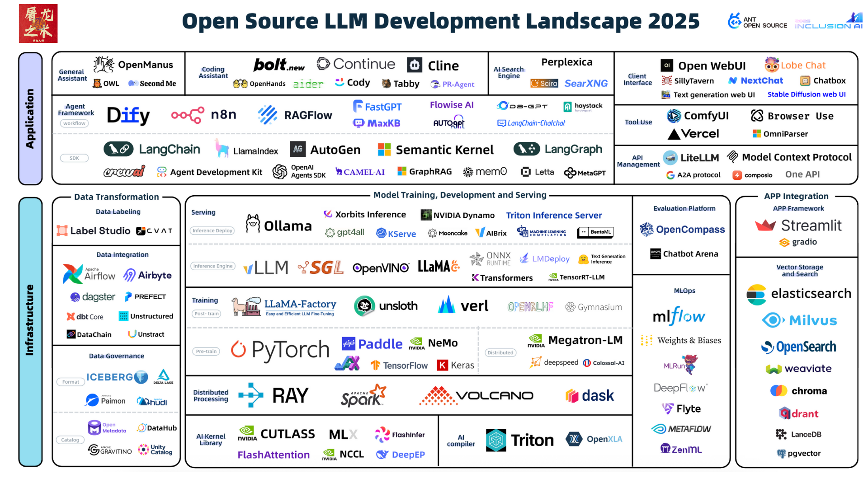Viewport: 868px width, 488px height.
Task: Select the APP Integration section heading
Action: [796, 196]
